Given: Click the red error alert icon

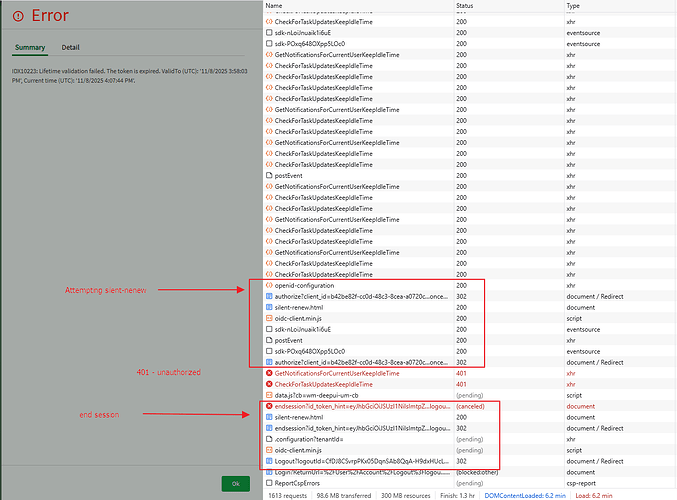Looking at the screenshot, I should (x=18, y=16).
